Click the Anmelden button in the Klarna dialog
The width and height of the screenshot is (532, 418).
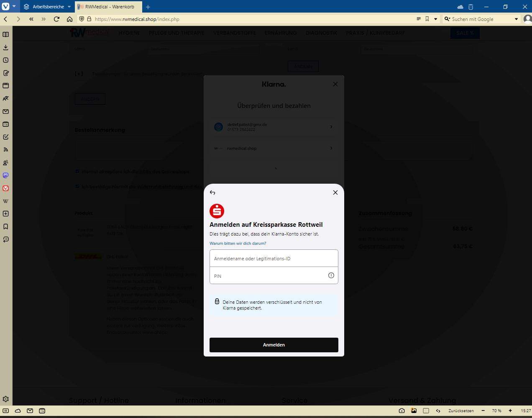coord(274,345)
